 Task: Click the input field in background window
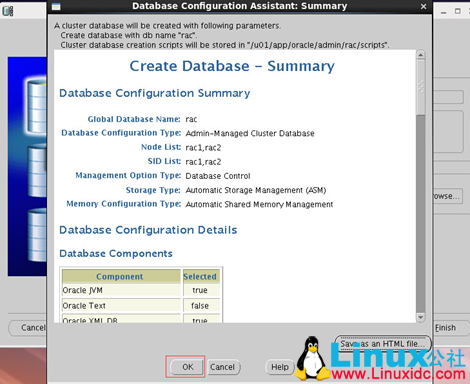point(448,97)
